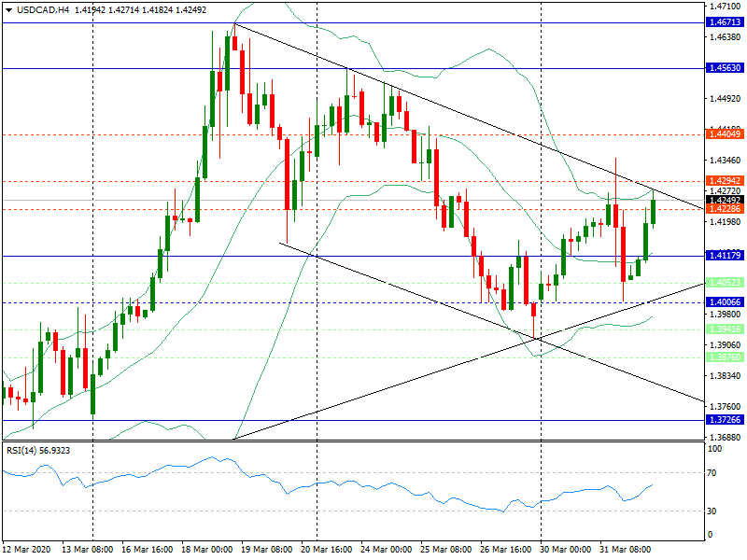The image size is (747, 560).
Task: Select the 20 Mar 16:00 time label
Action: tap(326, 550)
